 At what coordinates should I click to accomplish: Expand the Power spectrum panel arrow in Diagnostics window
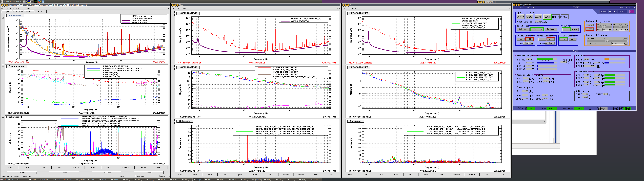[3, 66]
